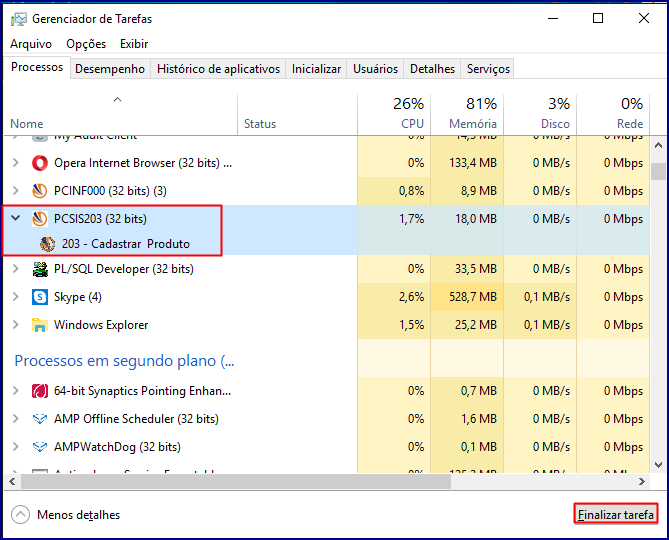Expand the Skype (4) process group

point(16,296)
